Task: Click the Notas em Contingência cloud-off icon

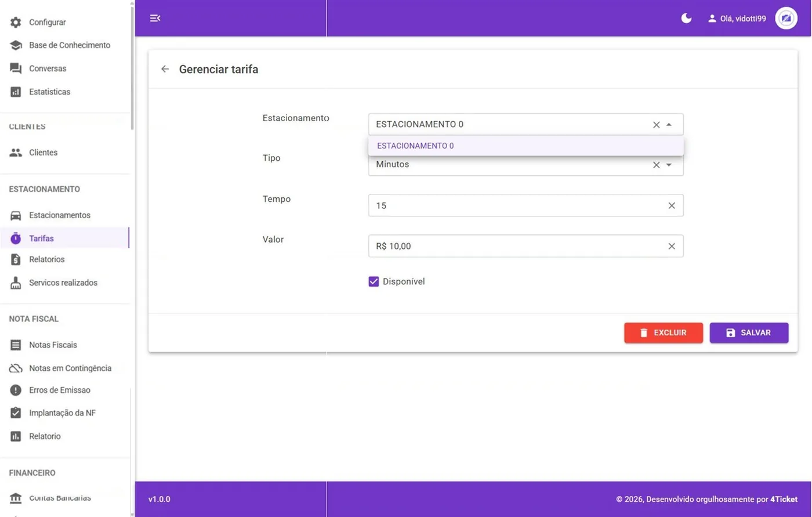Action: (x=16, y=368)
